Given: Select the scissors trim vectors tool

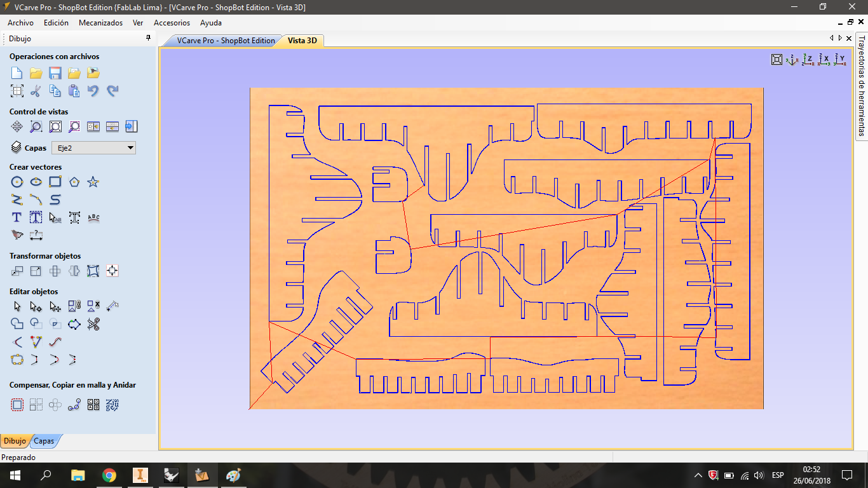Looking at the screenshot, I should [93, 324].
